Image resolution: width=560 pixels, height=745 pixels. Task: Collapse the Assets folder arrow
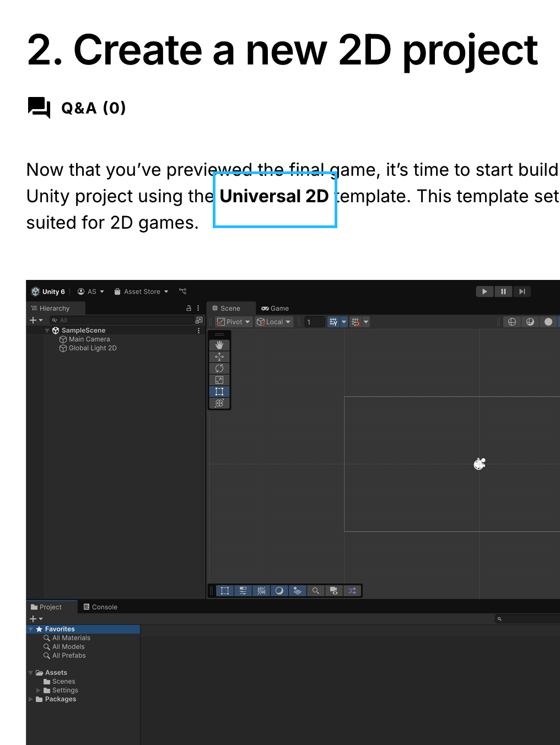[31, 673]
